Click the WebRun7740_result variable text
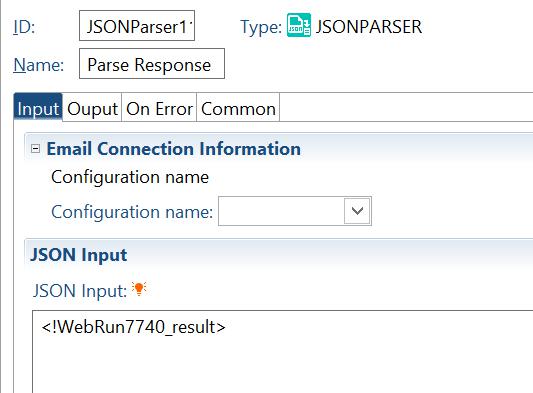The height and width of the screenshot is (393, 533). (133, 327)
